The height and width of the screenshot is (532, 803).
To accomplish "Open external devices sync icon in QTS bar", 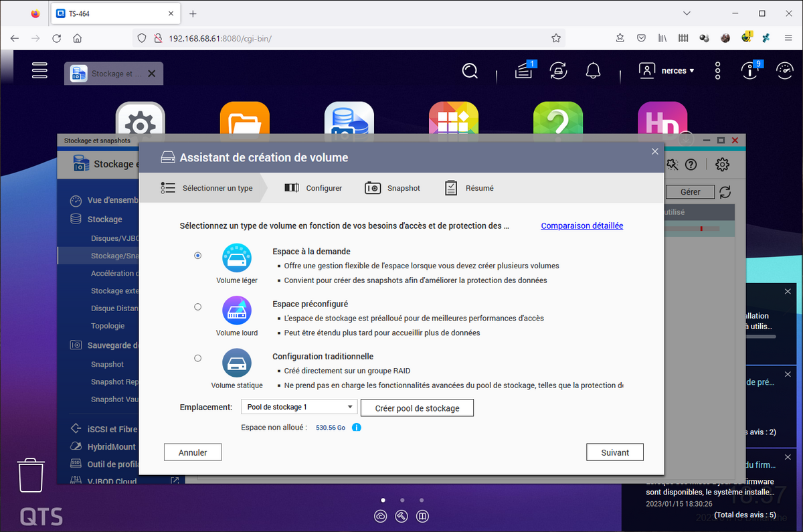I will 558,70.
